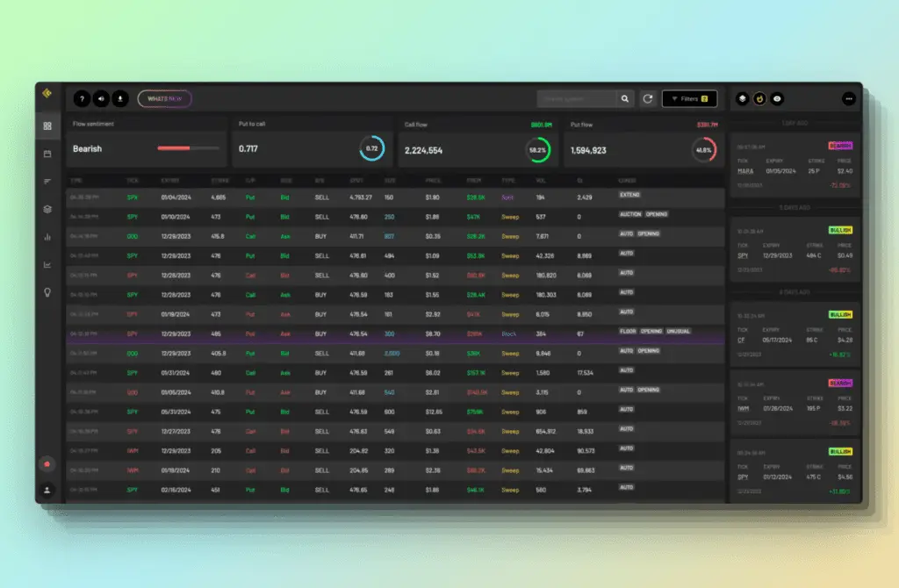
Task: Open the dashboard grid icon in sidebar
Action: [x=47, y=126]
